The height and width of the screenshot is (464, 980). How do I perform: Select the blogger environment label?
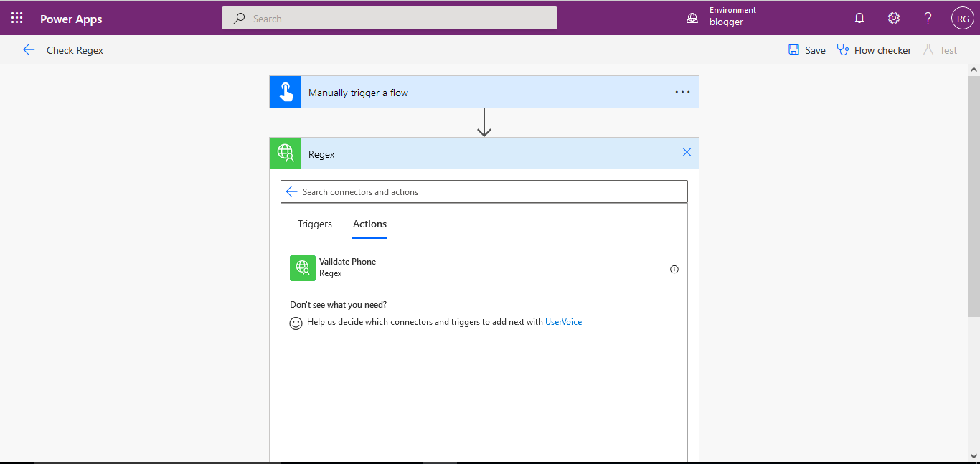coord(726,22)
